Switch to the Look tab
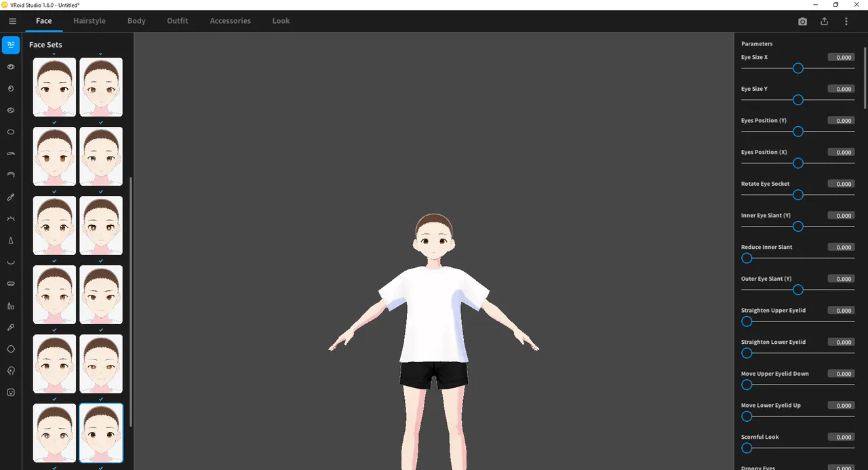Viewport: 868px width, 470px height. point(281,21)
